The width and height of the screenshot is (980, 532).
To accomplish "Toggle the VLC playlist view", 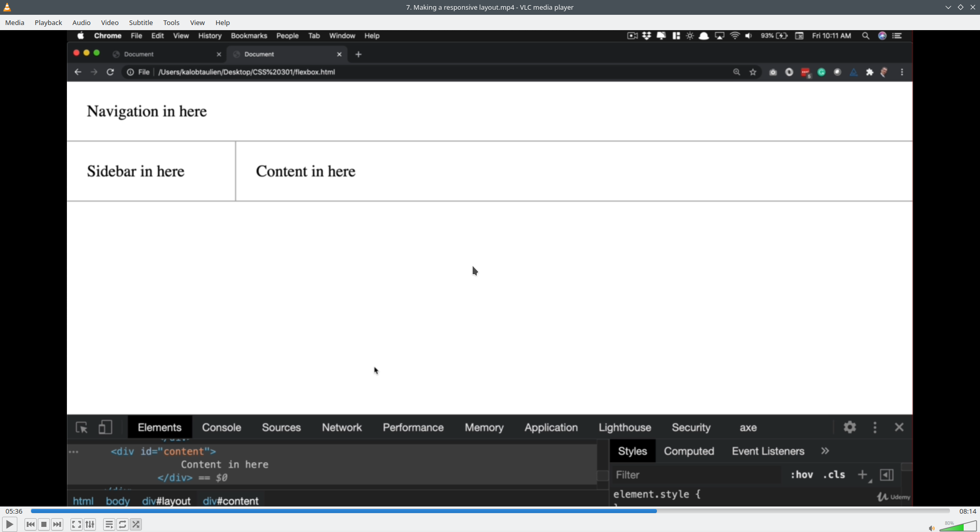I will click(109, 524).
